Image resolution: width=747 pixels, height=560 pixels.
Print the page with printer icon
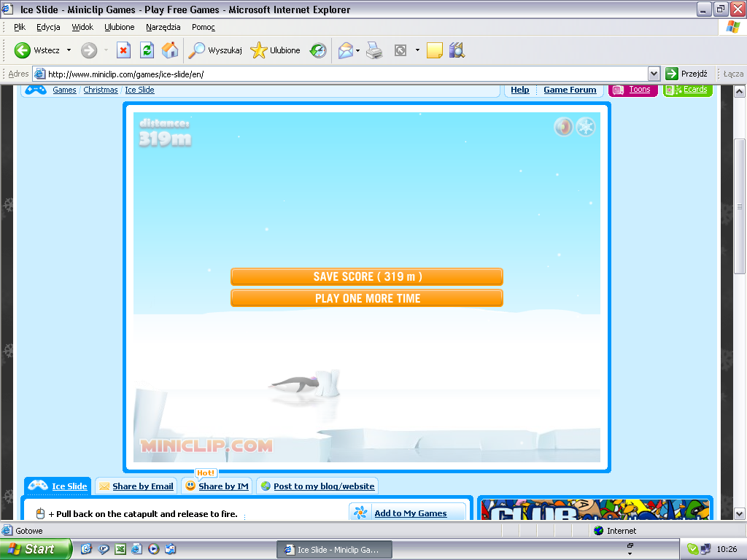[x=374, y=50]
